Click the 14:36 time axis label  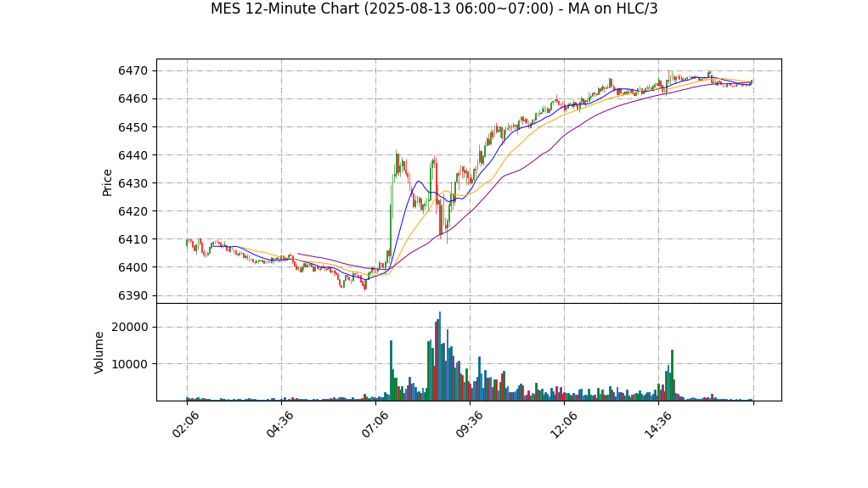point(657,424)
